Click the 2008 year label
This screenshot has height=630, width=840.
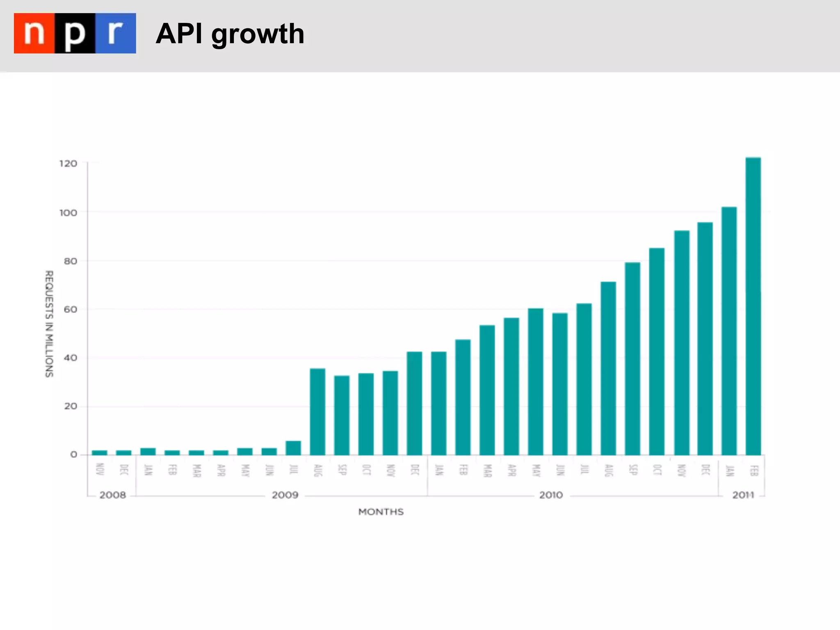point(112,495)
